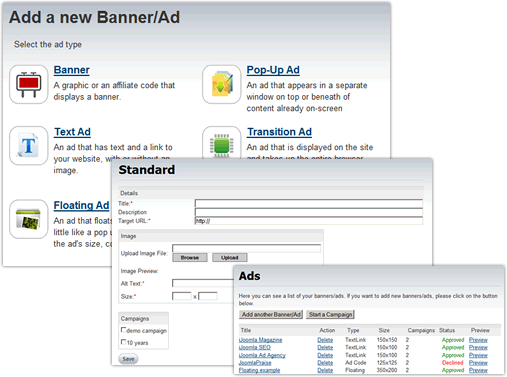Focus the Title field in Standard form
This screenshot has width=507, height=377.
click(309, 203)
